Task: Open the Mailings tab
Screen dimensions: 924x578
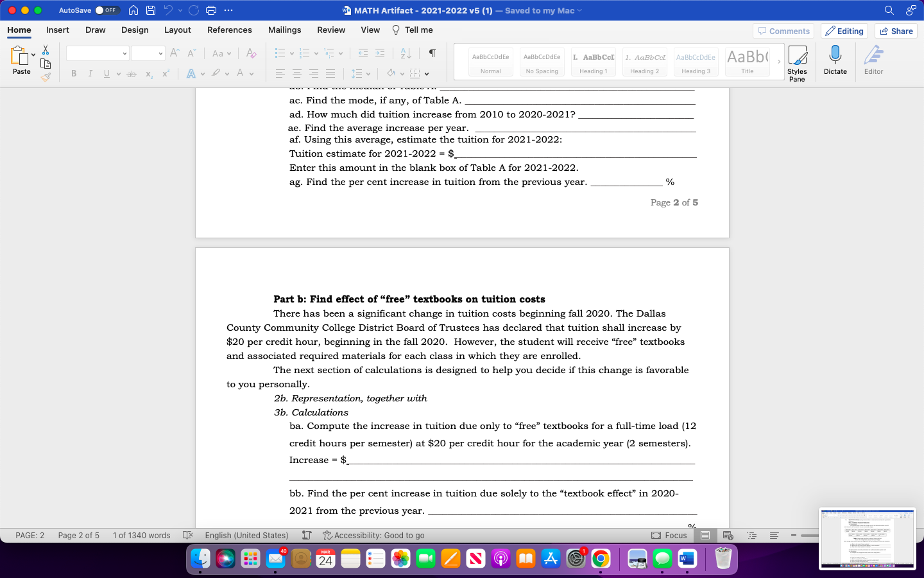Action: [284, 30]
